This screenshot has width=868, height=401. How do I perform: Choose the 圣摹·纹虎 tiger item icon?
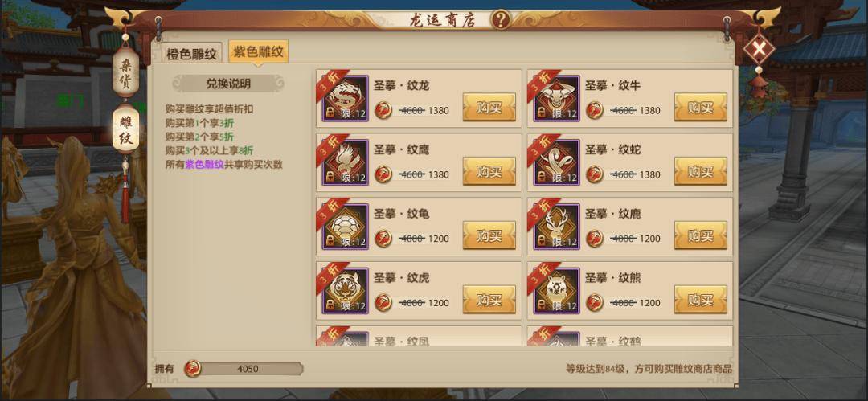(346, 292)
